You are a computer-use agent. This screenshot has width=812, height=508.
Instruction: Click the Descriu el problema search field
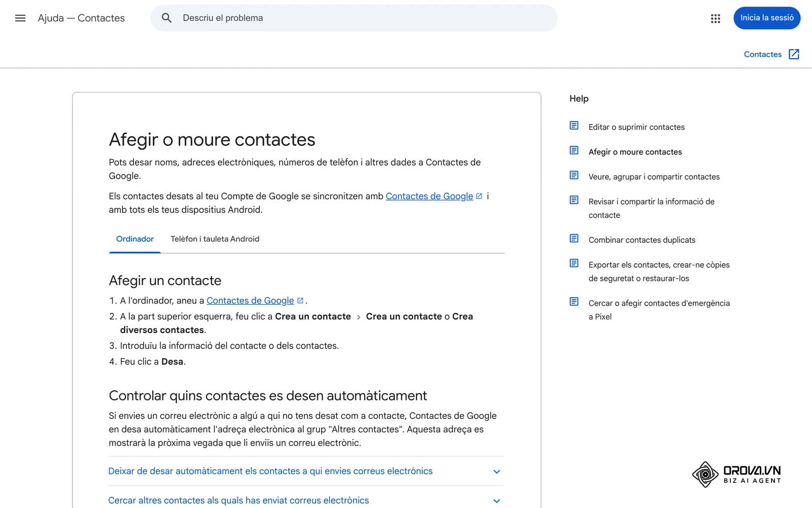tap(354, 18)
